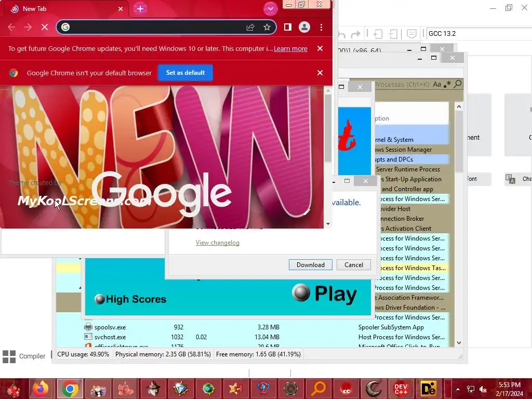Viewport: 532px width, 399px height.
Task: Open Dev-C++ from the taskbar
Action: [401, 389]
